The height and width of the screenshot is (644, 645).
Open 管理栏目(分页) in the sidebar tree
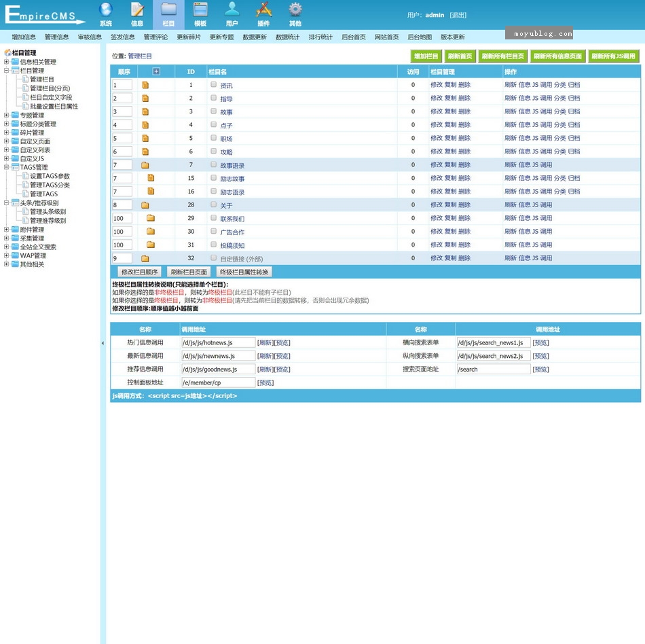[50, 88]
